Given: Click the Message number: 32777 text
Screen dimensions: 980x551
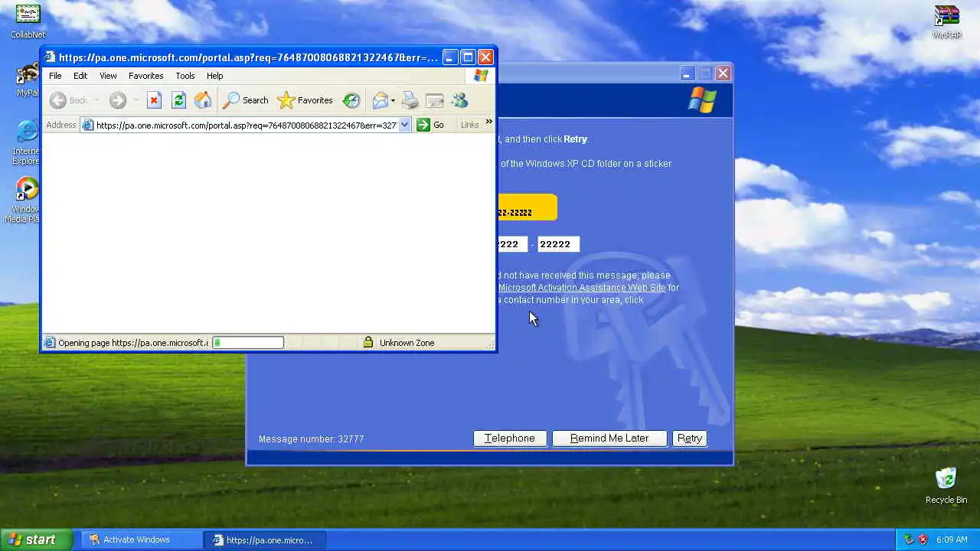Looking at the screenshot, I should tap(311, 439).
